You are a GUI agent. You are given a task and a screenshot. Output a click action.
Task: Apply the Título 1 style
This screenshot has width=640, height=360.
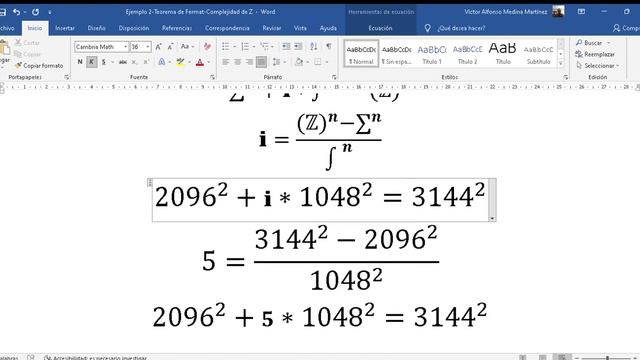[432, 53]
